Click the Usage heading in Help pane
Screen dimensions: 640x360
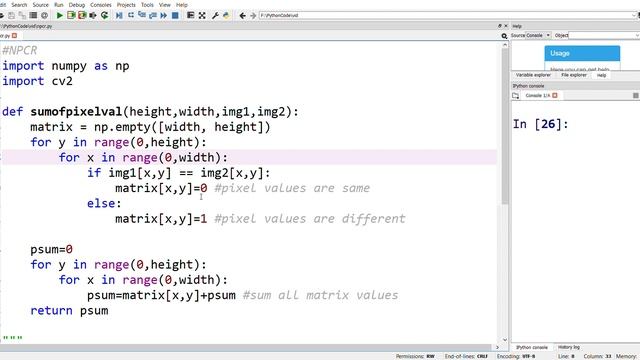[560, 53]
